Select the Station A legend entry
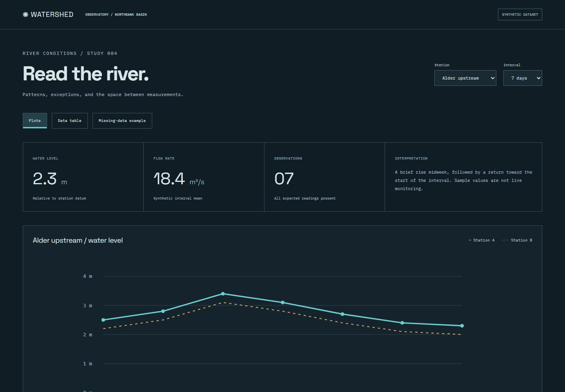The image size is (565, 392). (481, 240)
